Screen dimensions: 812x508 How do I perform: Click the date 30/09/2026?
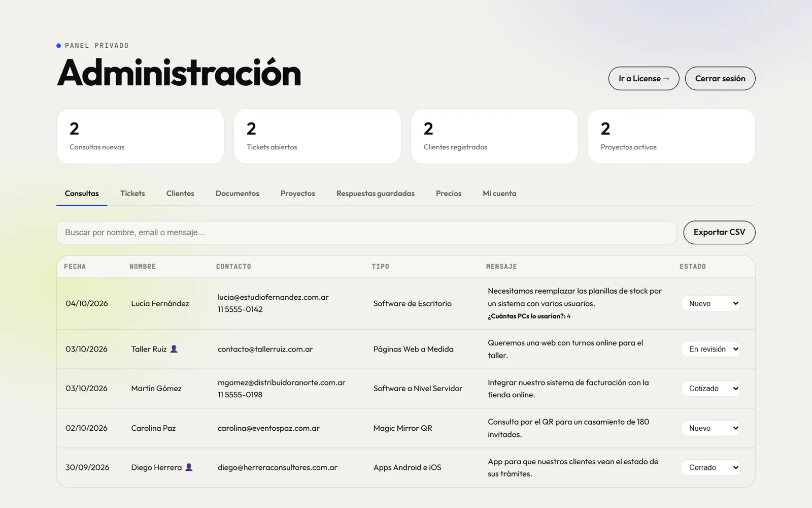(87, 467)
